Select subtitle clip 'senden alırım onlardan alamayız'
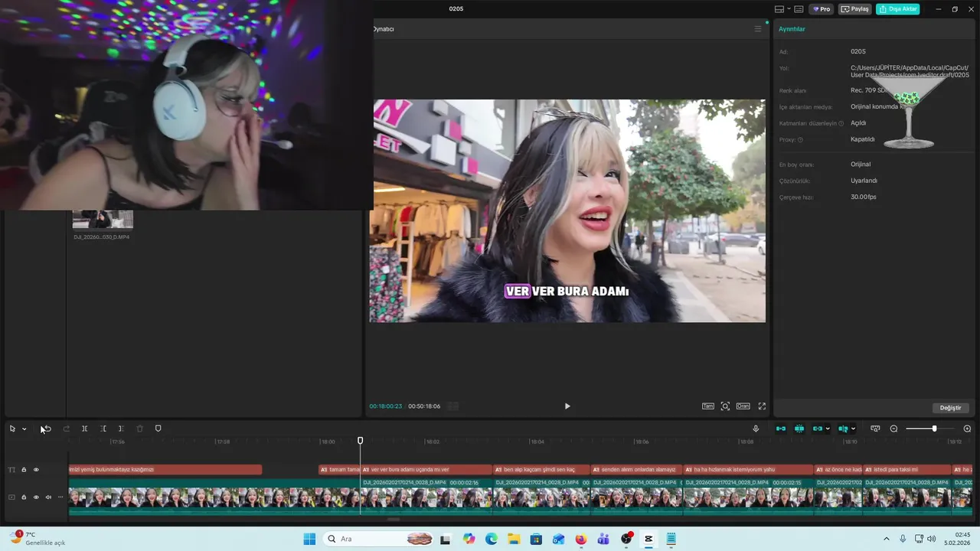 tap(636, 470)
